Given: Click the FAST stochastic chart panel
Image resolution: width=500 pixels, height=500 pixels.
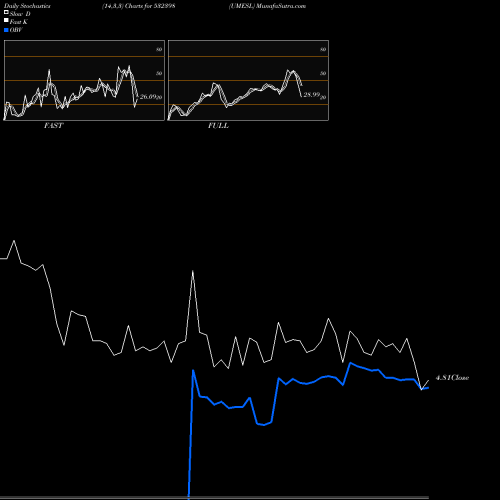Looking at the screenshot, I should pyautogui.click(x=84, y=80).
